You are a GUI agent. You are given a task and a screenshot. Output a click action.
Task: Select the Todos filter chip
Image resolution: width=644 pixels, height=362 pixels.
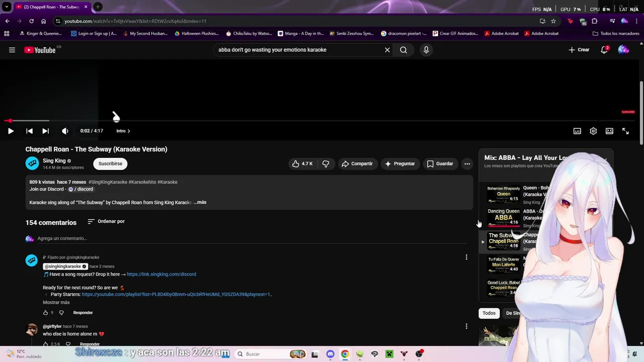tap(489, 313)
